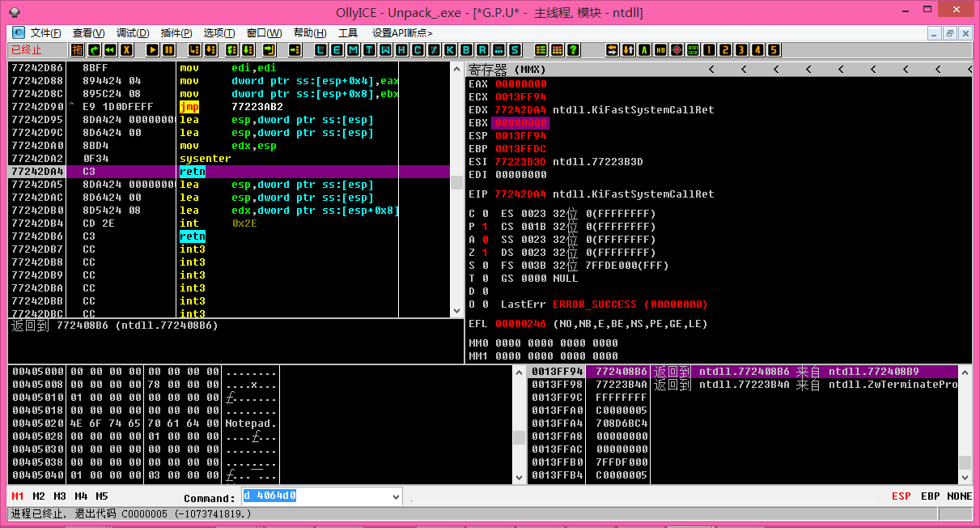980x528 pixels.
Task: Open the Breakpoints (B) window icon
Action: coord(466,50)
